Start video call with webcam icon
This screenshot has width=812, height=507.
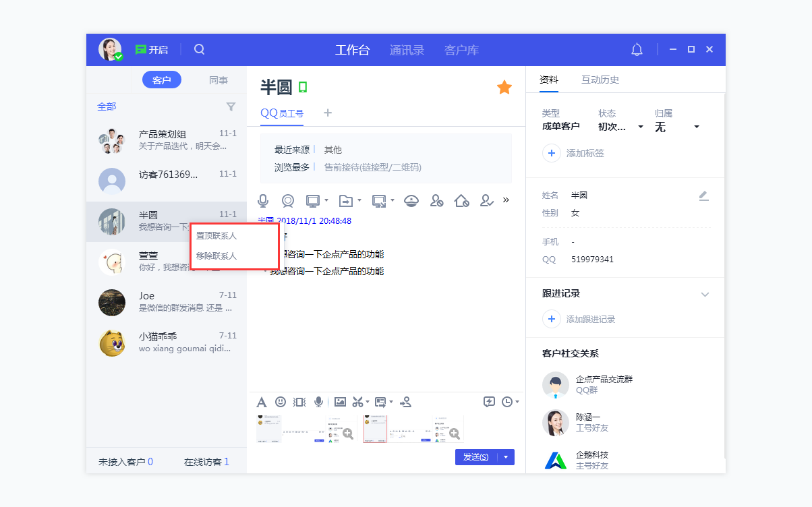(288, 200)
